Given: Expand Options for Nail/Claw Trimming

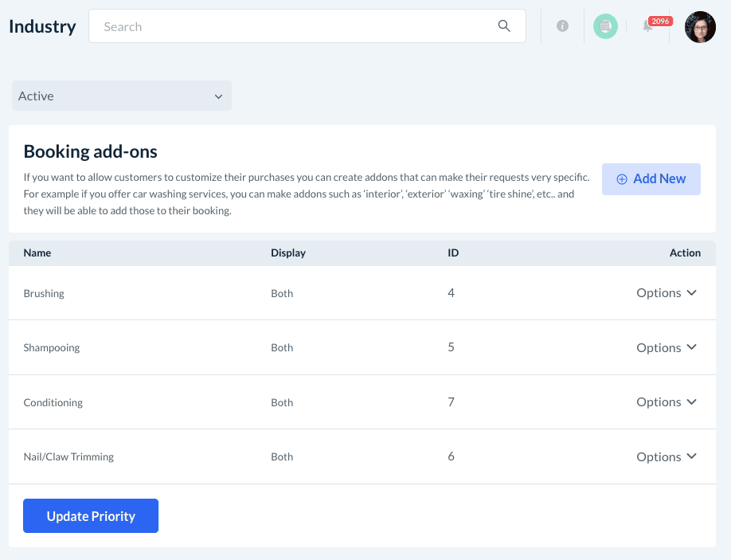Looking at the screenshot, I should [666, 456].
